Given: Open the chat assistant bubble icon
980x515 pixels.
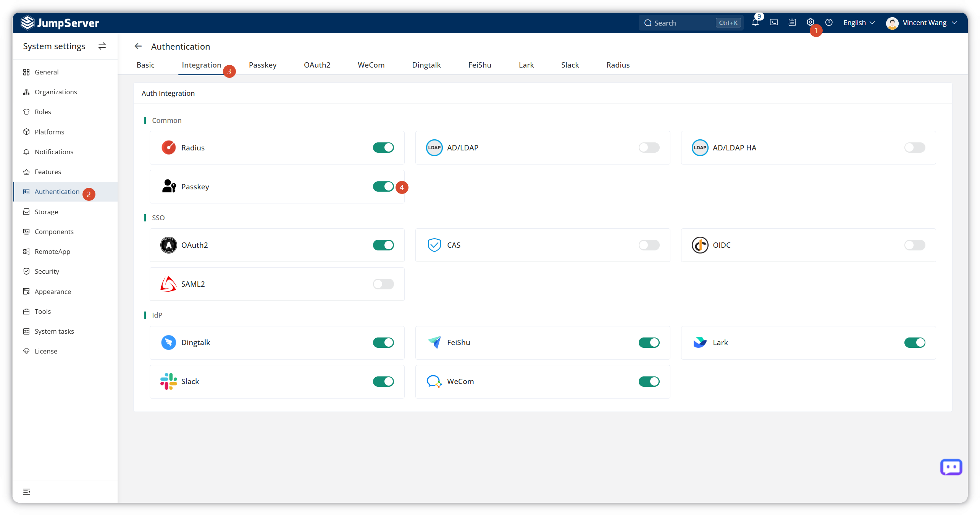Looking at the screenshot, I should (951, 467).
